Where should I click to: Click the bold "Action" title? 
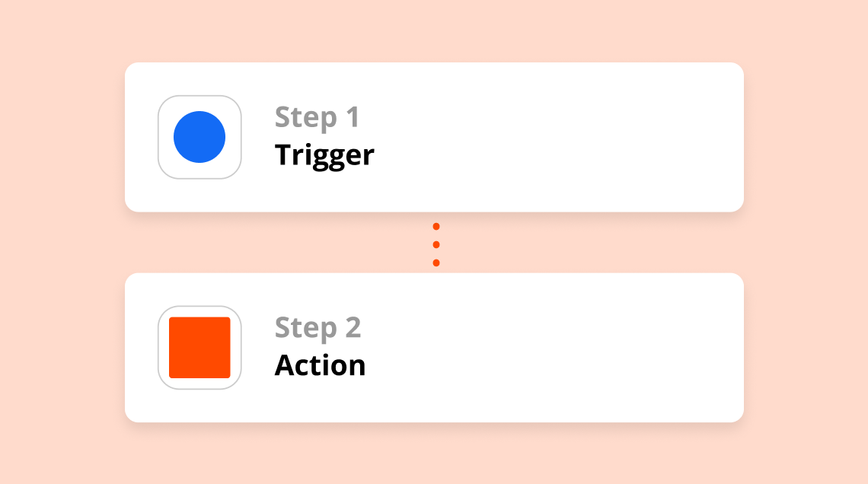(320, 365)
